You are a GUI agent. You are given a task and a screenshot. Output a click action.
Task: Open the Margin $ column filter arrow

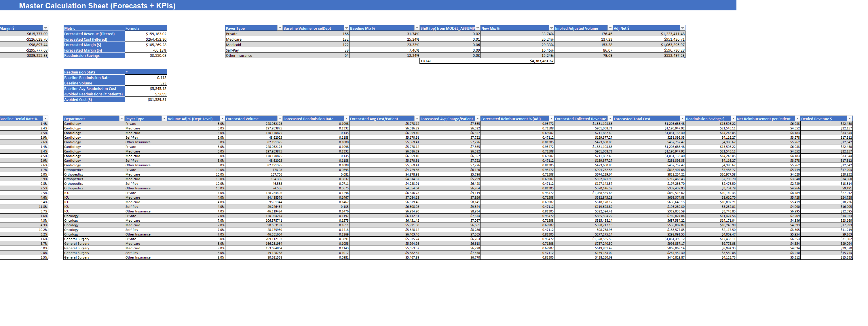[x=45, y=28]
